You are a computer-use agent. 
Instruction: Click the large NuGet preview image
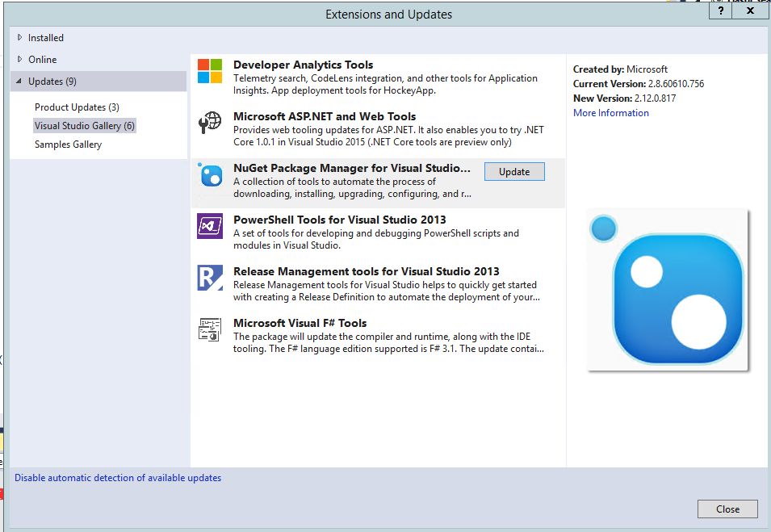click(x=667, y=290)
